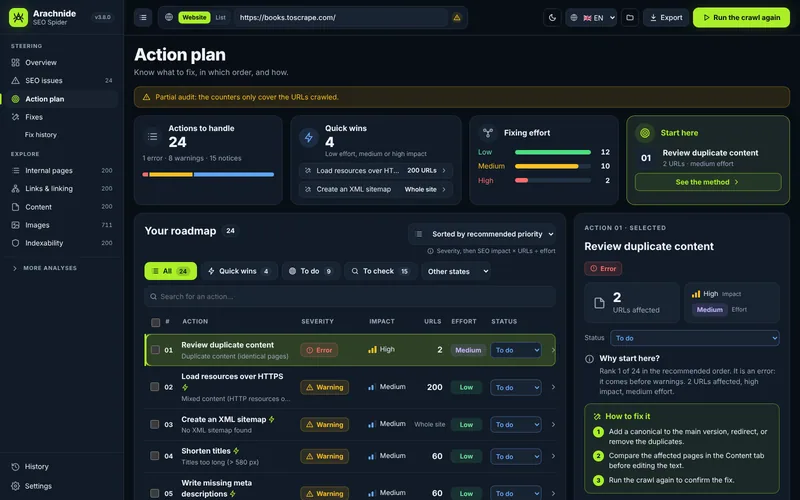800x500 pixels.
Task: Click the Content document icon in sidebar
Action: [x=15, y=207]
